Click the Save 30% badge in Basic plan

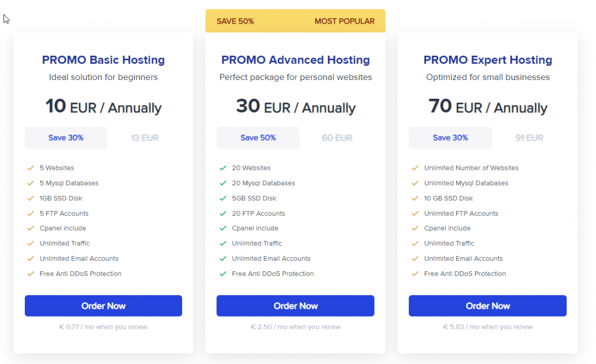(x=66, y=138)
